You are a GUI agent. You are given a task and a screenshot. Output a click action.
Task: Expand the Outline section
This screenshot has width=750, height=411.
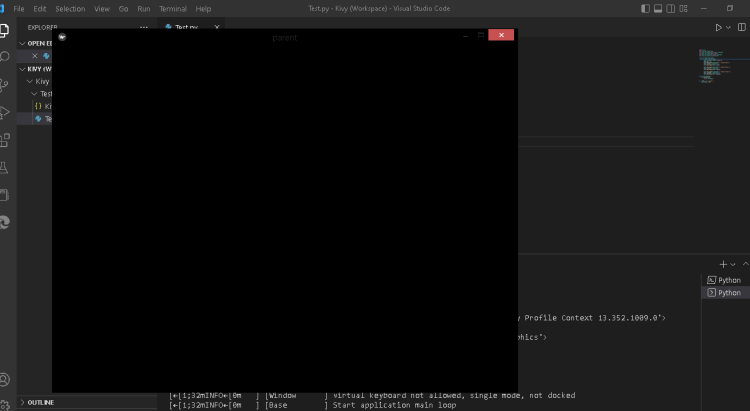coord(22,402)
